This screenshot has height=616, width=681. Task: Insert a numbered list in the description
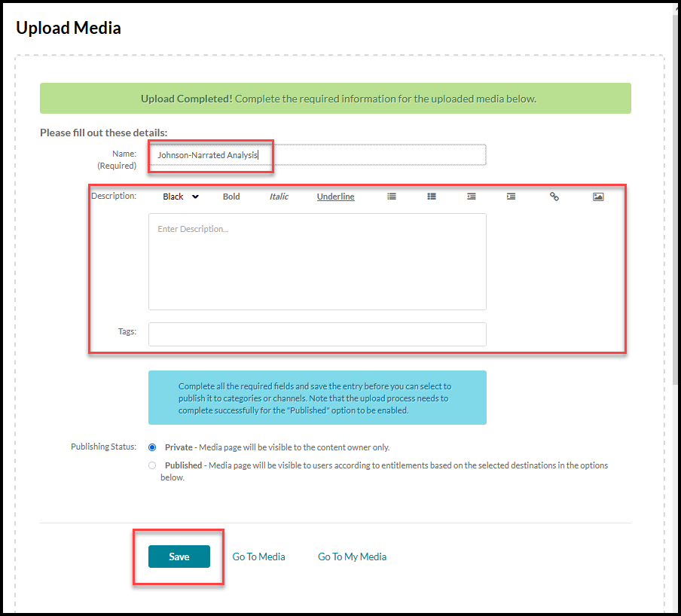(432, 197)
